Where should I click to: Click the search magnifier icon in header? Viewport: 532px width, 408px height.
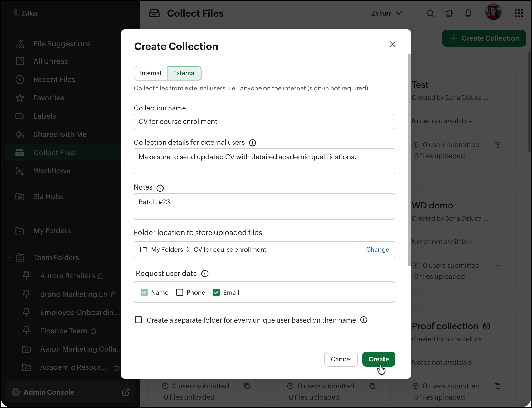tap(430, 13)
